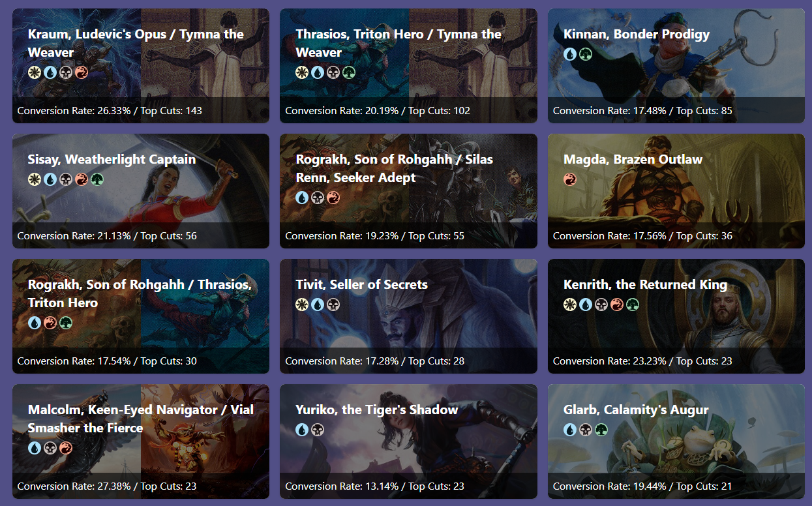Click red mana icon on Kraum / Tymna card
This screenshot has height=506, width=812.
(x=82, y=72)
